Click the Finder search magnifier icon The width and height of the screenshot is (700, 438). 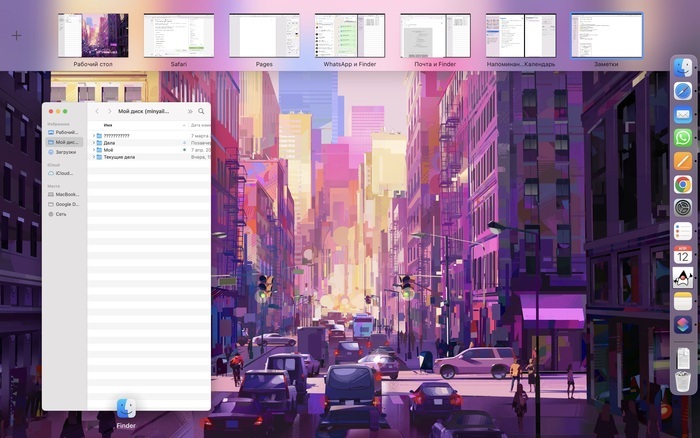(x=201, y=111)
